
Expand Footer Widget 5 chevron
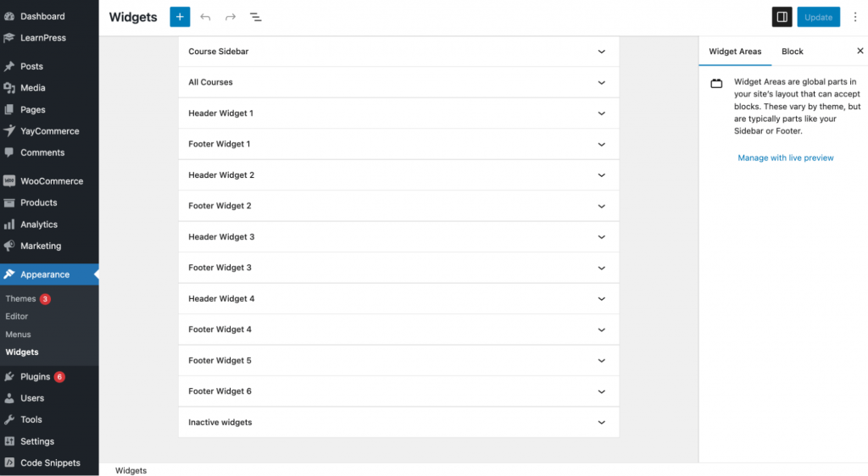pos(601,361)
